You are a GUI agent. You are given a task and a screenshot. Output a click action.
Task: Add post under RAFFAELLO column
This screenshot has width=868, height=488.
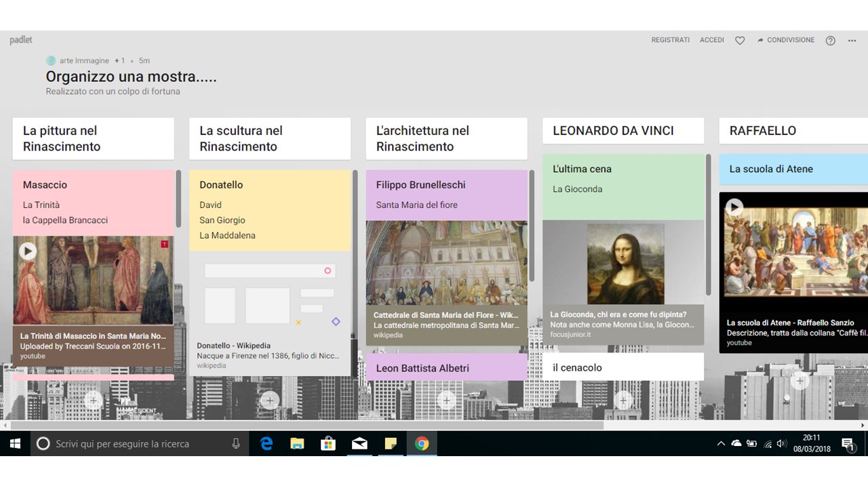pos(800,382)
